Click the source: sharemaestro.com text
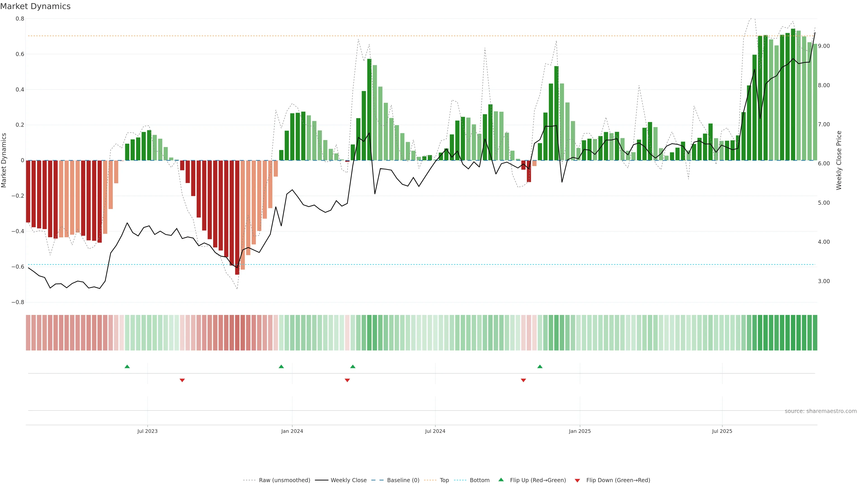 pos(821,411)
